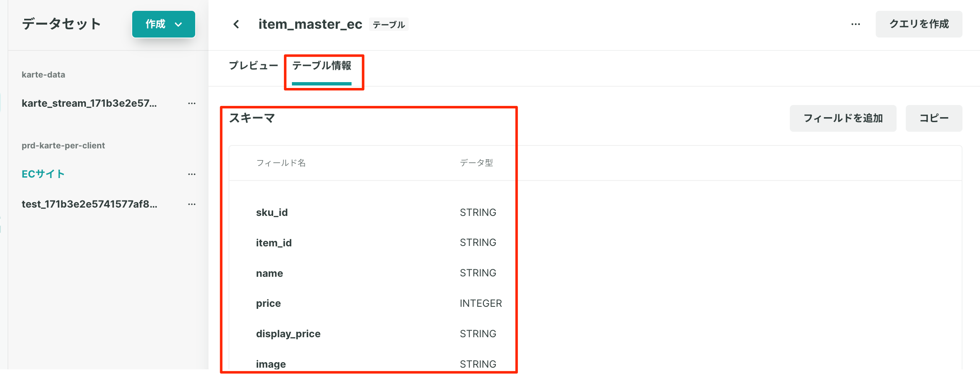Click the karte-data project label
Screen dimensions: 980x391
point(43,75)
